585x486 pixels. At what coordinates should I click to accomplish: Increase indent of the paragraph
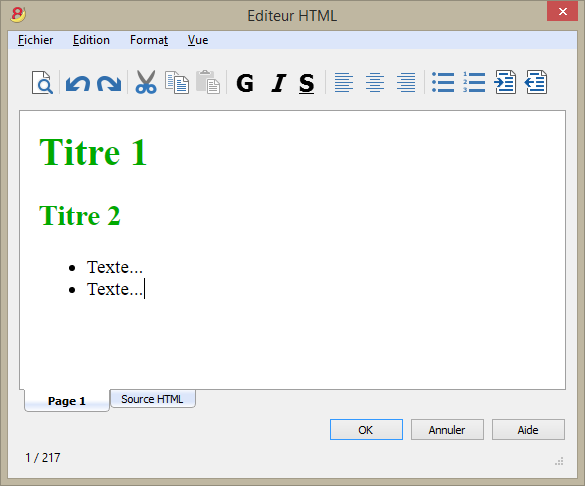(505, 82)
